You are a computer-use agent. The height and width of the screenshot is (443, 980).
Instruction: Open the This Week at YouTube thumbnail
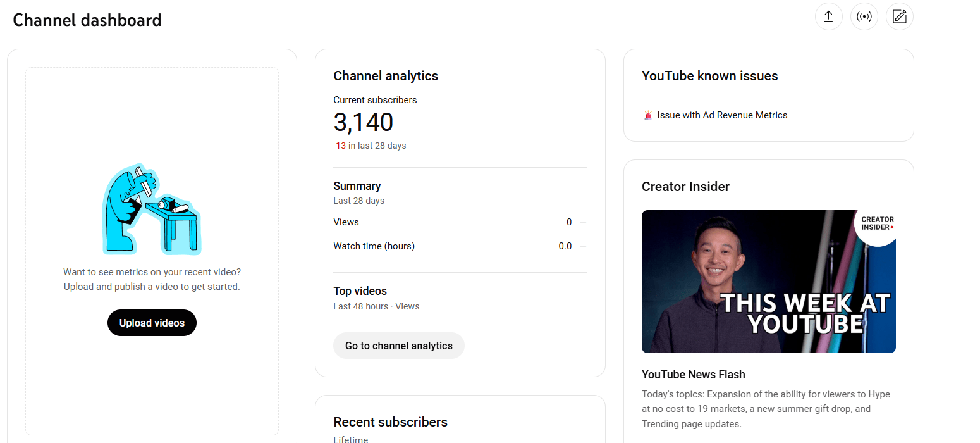pyautogui.click(x=769, y=282)
